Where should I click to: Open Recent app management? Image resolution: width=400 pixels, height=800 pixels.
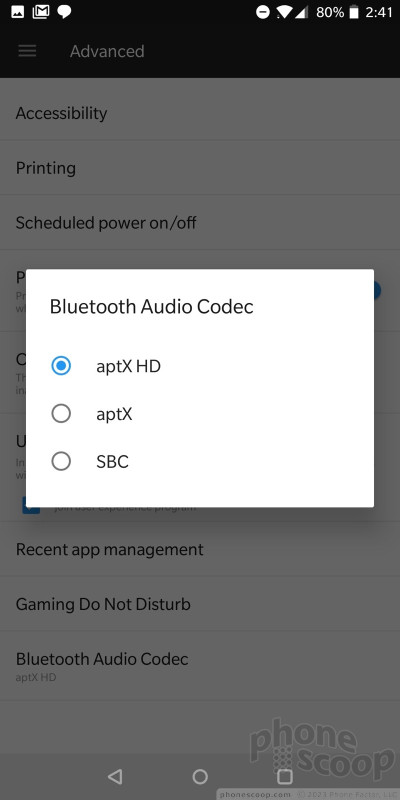point(200,549)
